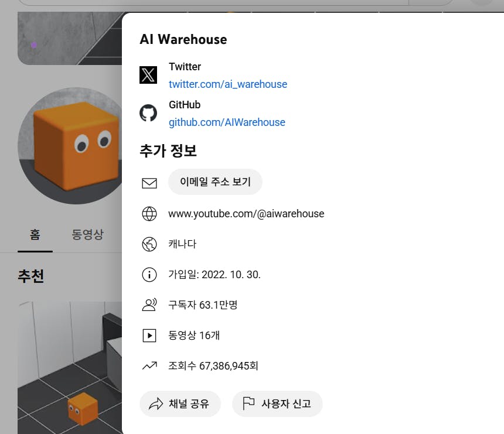504x434 pixels.
Task: Click the X (Twitter) logo icon
Action: (x=148, y=75)
